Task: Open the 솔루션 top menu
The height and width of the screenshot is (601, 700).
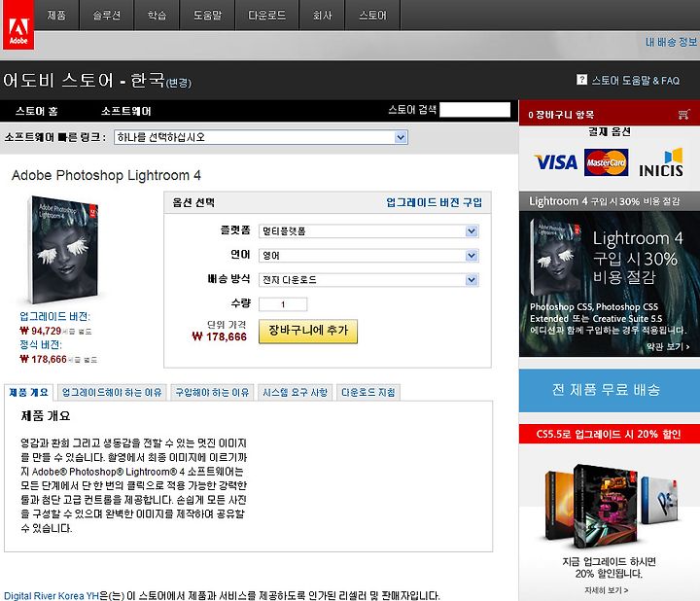Action: [x=107, y=16]
